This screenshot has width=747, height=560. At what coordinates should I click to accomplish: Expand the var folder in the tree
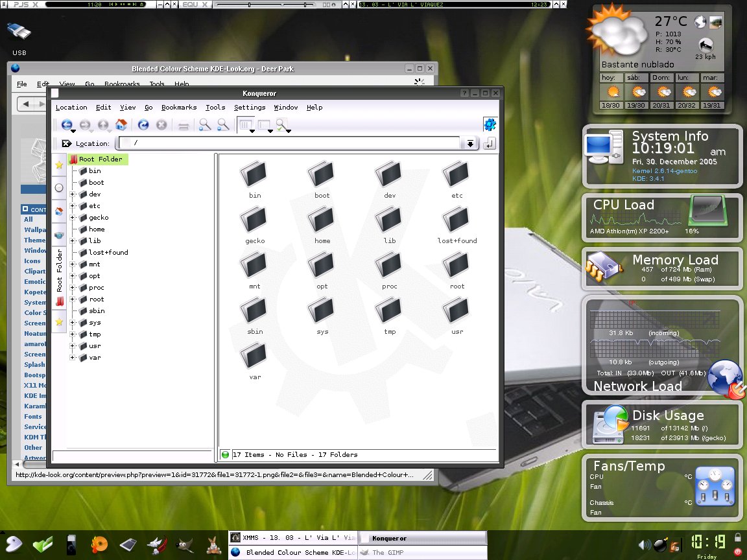point(73,358)
